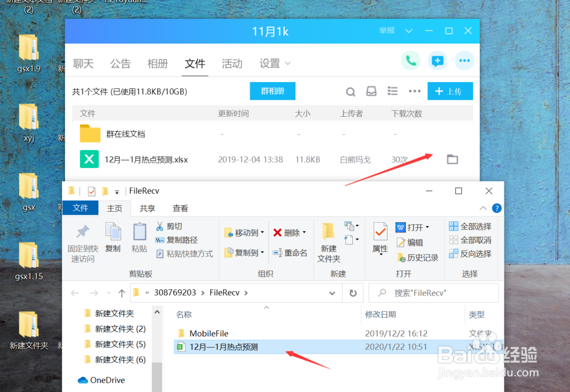Refresh the FileRecv folder view

[353, 292]
